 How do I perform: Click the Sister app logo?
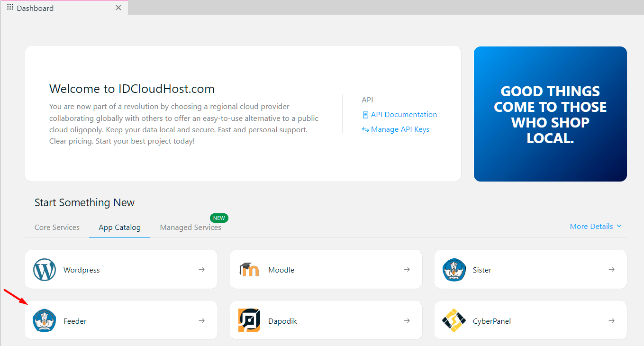point(454,270)
